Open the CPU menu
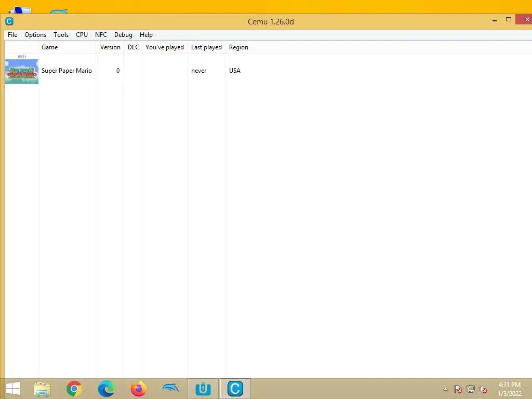The height and width of the screenshot is (399, 532). click(x=82, y=35)
